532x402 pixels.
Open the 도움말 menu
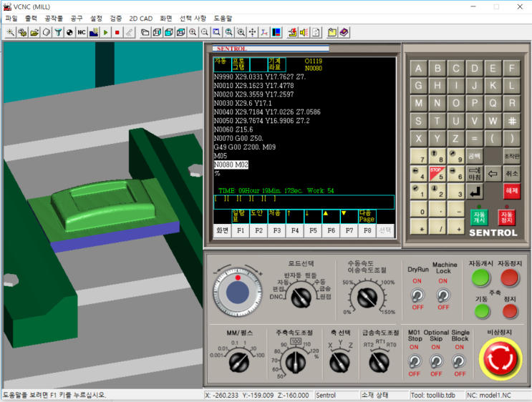(223, 18)
